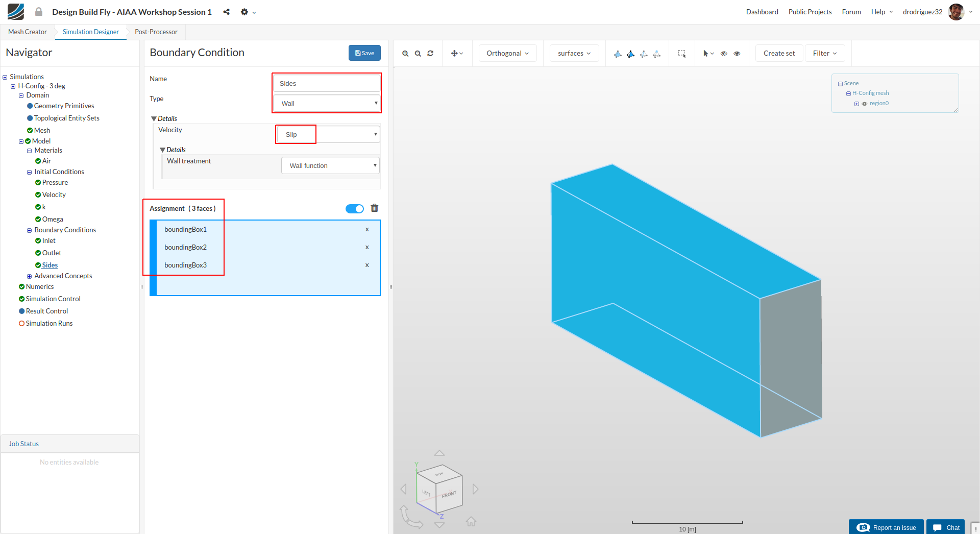Open the cursor selection mode dropdown
Image resolution: width=980 pixels, height=534 pixels.
click(x=708, y=54)
